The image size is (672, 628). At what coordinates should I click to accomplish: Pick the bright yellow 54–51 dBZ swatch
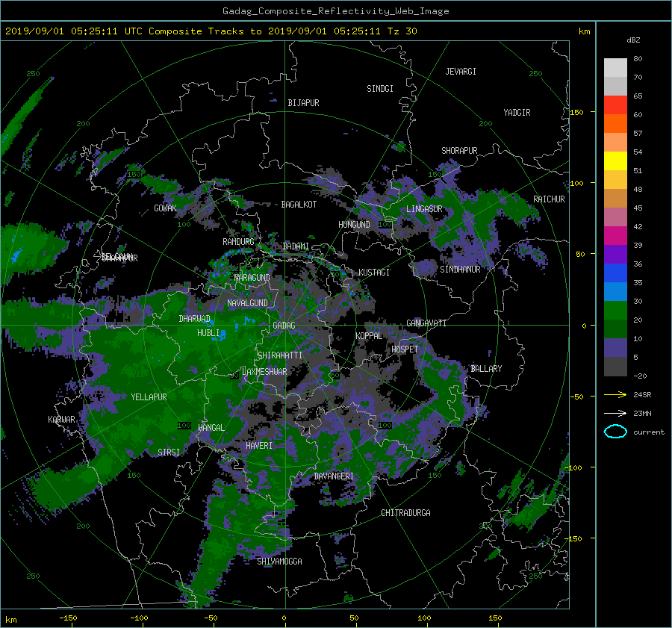coord(615,161)
